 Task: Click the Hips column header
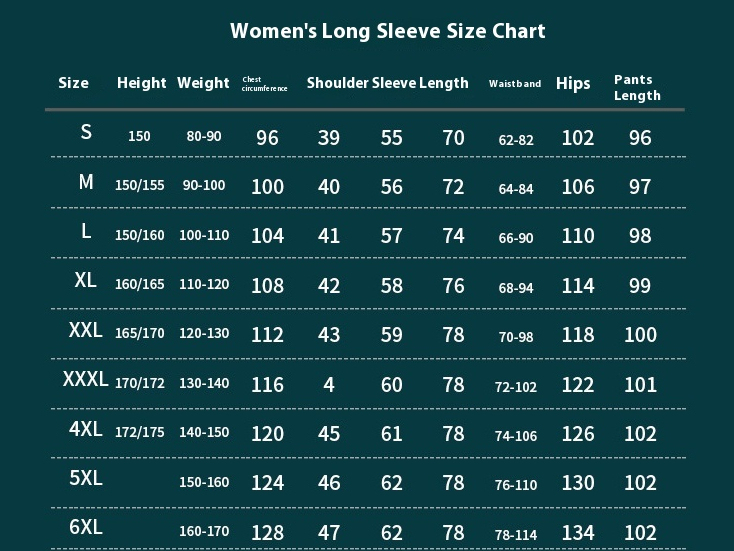[x=573, y=84]
